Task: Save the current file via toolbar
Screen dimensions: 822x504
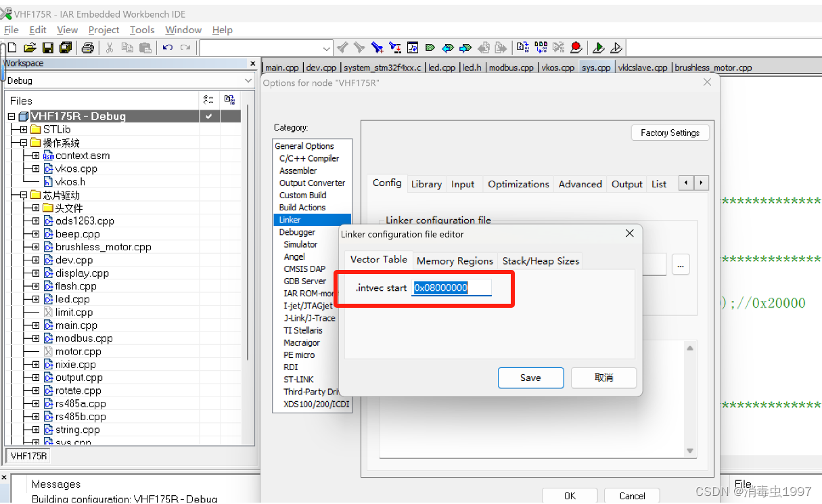Action: [47, 47]
